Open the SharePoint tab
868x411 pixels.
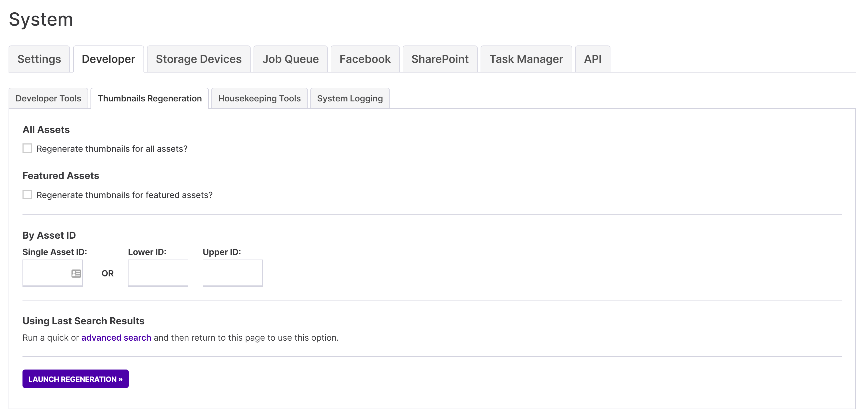pos(440,59)
